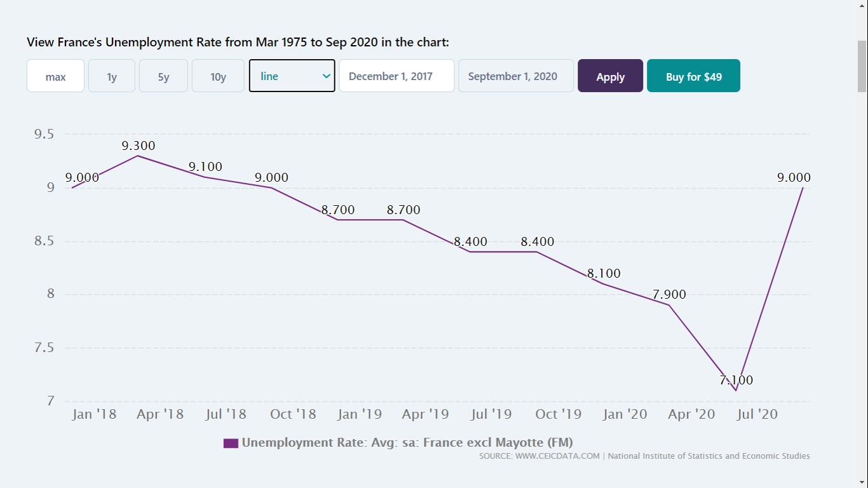Viewport: 868px width, 488px height.
Task: Click National Institute of Statistics and Economic Studies text
Action: coord(709,456)
